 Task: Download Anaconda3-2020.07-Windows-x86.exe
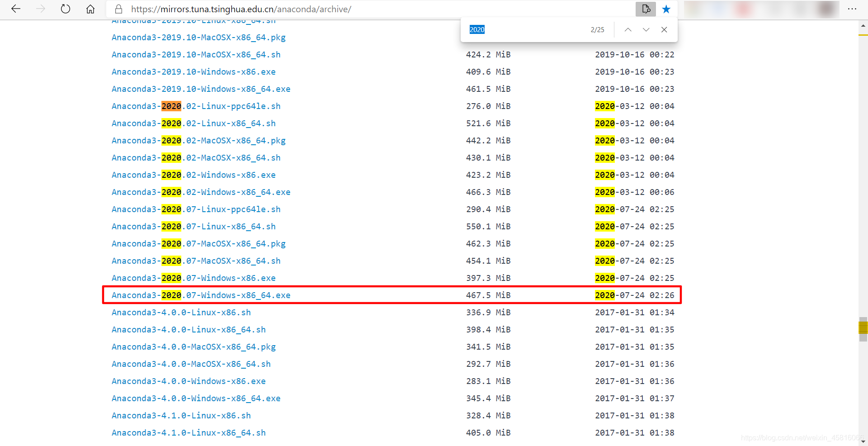(193, 278)
